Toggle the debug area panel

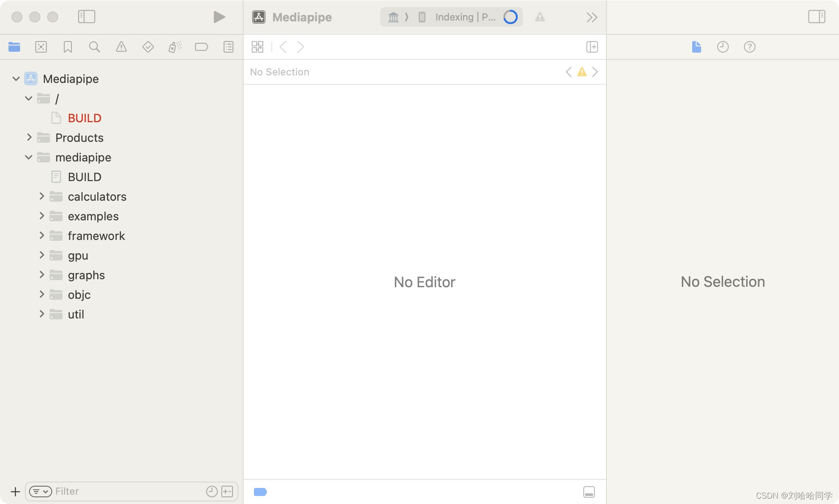589,492
